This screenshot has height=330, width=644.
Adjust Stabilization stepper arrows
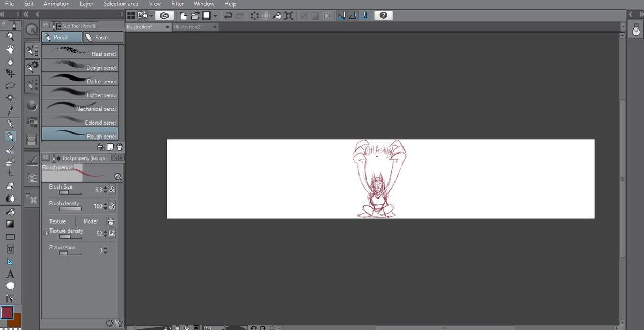[105, 250]
